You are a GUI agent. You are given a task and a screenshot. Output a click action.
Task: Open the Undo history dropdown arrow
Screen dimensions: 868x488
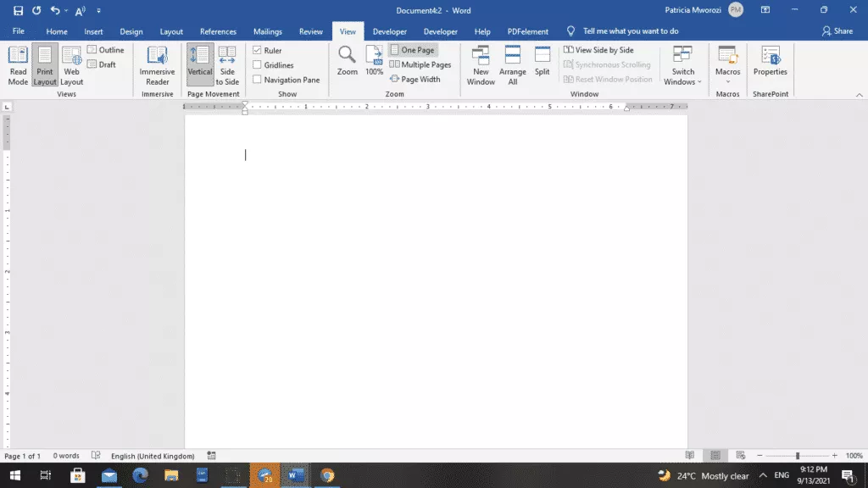tap(66, 10)
